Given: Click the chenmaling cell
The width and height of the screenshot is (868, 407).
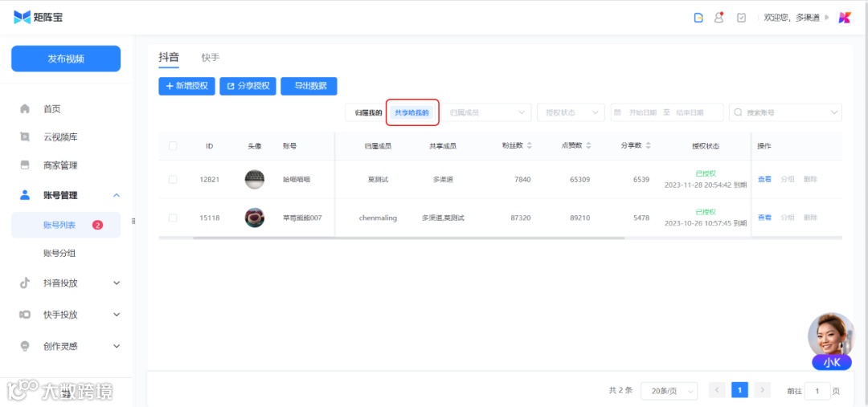Looking at the screenshot, I should (x=378, y=218).
